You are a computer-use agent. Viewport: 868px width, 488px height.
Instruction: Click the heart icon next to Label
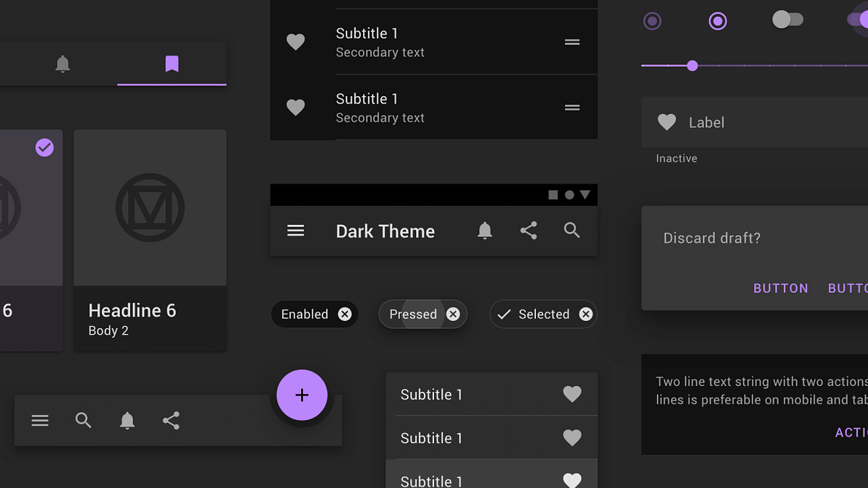[666, 121]
